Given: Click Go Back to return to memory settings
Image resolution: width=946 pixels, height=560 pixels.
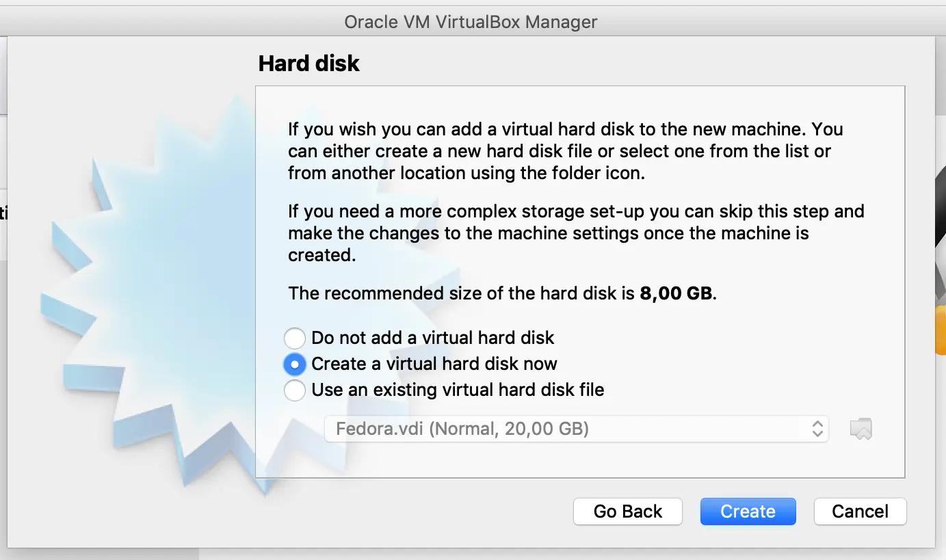Looking at the screenshot, I should [627, 511].
